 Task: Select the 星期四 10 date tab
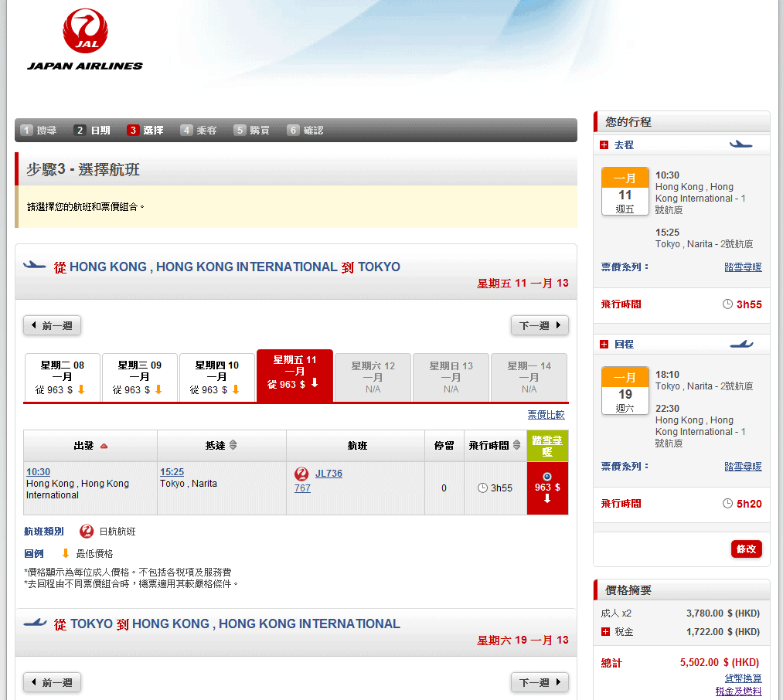[x=217, y=378]
